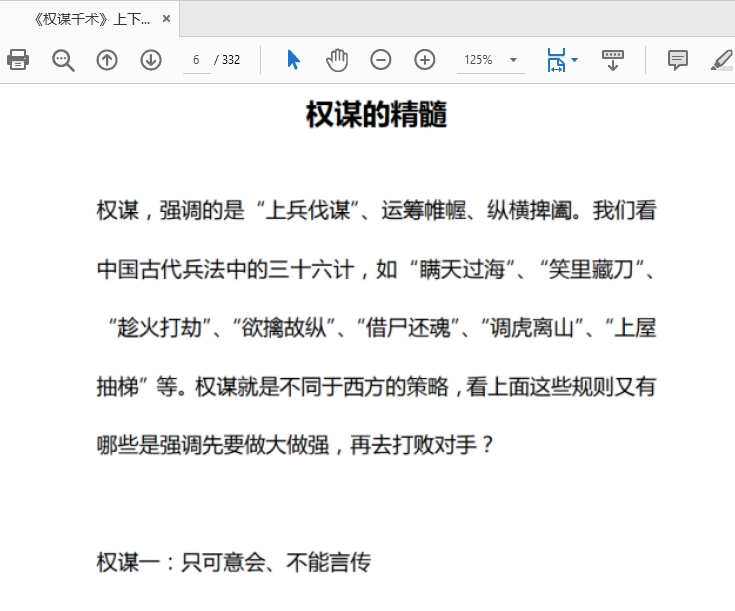
Task: Zoom in with the plus button
Action: (425, 60)
